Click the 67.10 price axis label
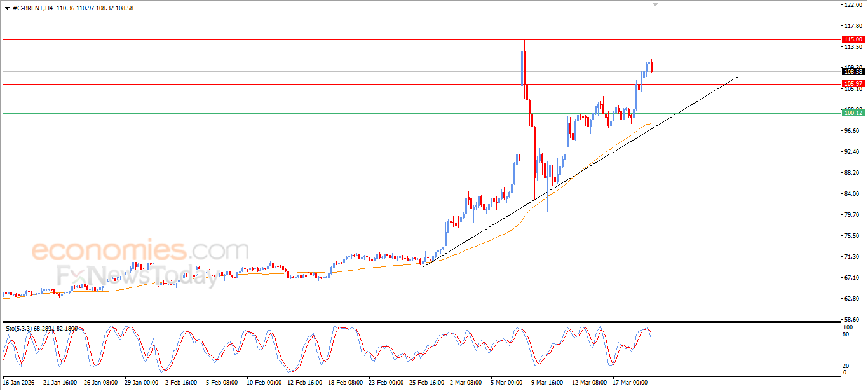This screenshot has width=868, height=391. tap(851, 278)
